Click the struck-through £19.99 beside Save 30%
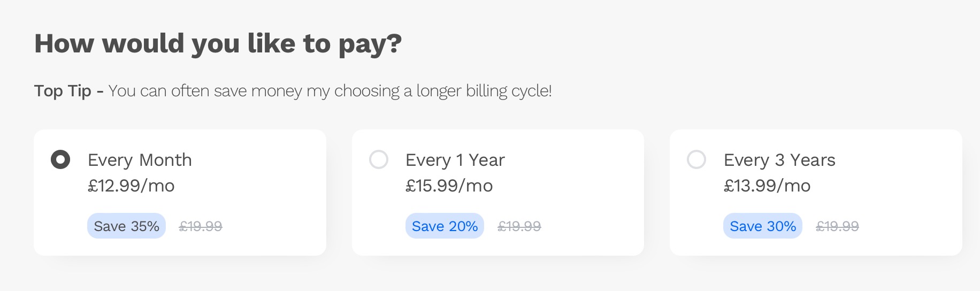The image size is (980, 291). point(837,226)
